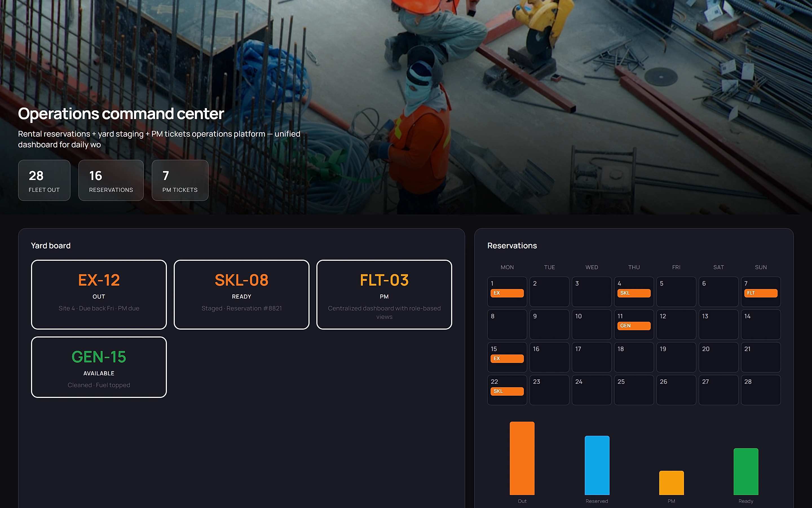Click the green Ready bar in chart
812x508 pixels.
(x=746, y=471)
